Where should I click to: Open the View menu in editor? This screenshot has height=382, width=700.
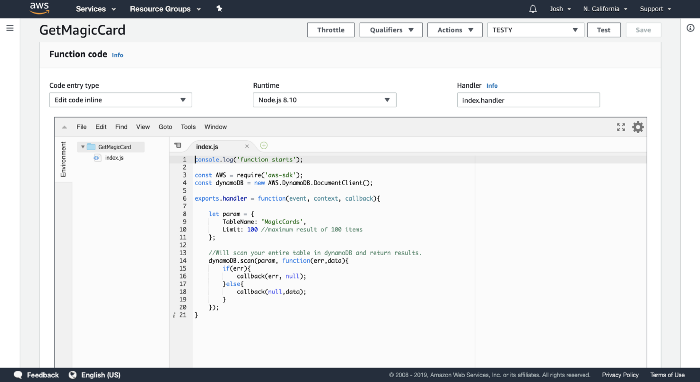pyautogui.click(x=143, y=127)
